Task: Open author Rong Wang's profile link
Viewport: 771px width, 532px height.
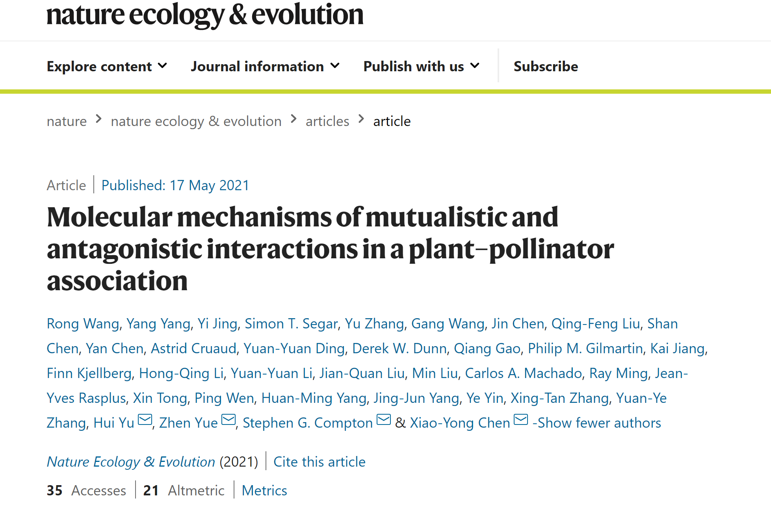Action: point(83,324)
